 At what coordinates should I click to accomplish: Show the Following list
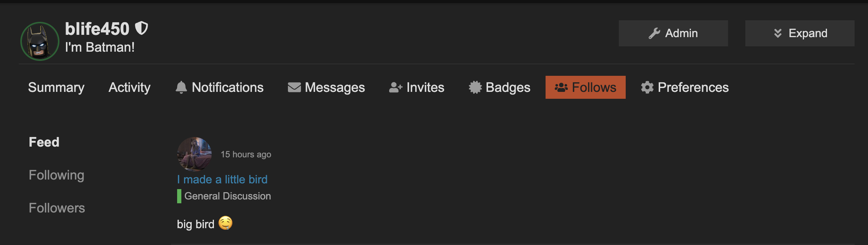(56, 175)
